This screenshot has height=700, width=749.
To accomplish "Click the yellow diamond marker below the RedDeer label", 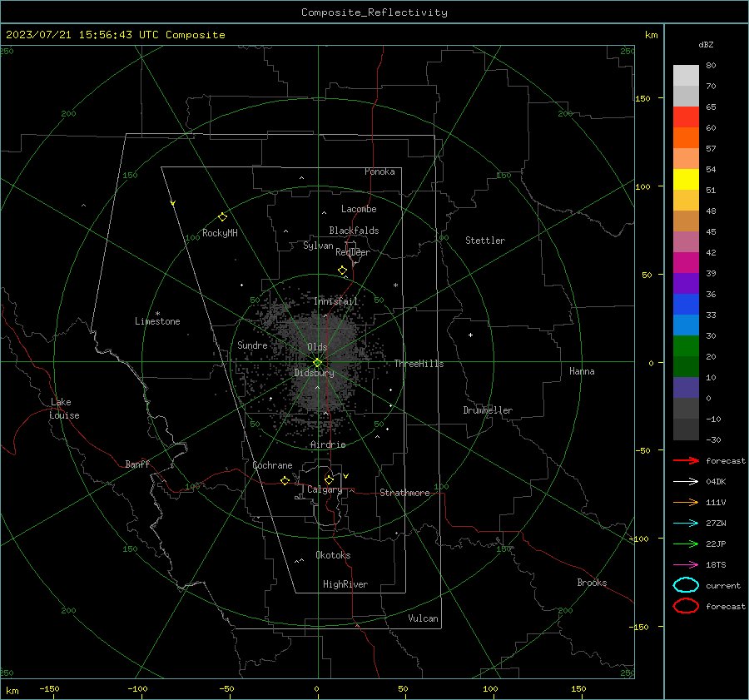I will (343, 271).
